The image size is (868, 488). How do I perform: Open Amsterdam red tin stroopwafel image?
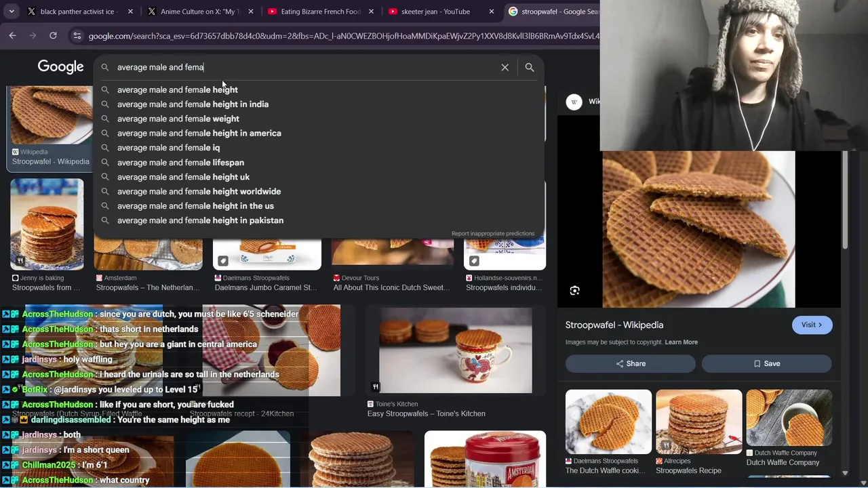(485, 459)
